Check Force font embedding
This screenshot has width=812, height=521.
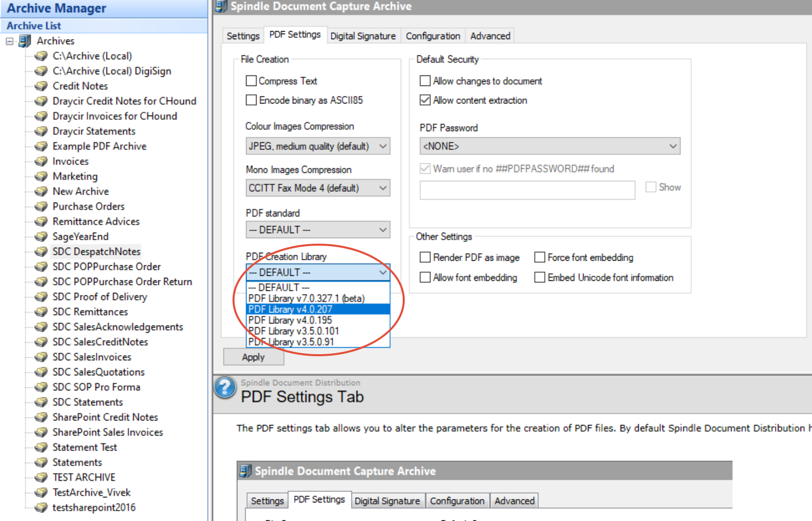click(x=540, y=257)
